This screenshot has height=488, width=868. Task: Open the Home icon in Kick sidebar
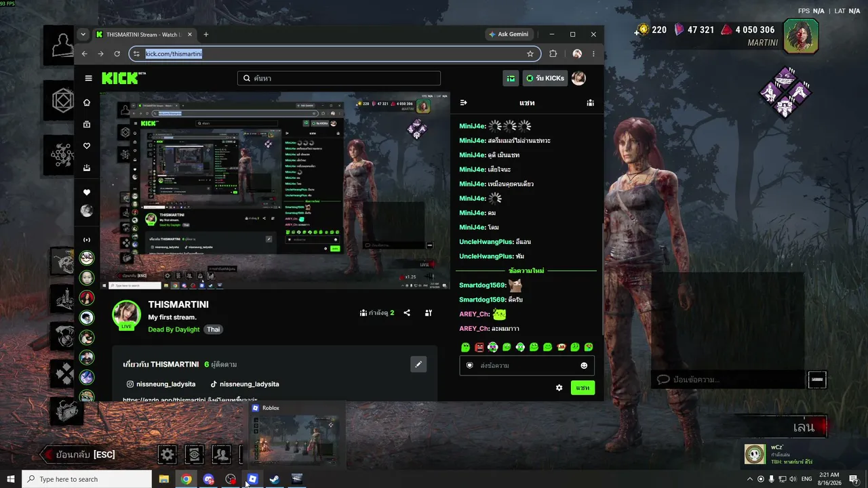click(x=87, y=102)
